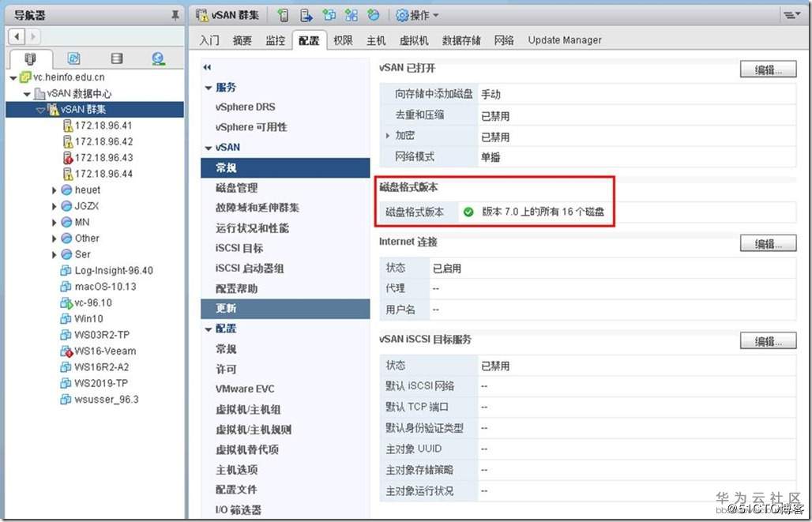The height and width of the screenshot is (522, 812).
Task: Collapse the 服务 section in settings list
Action: pyautogui.click(x=209, y=88)
